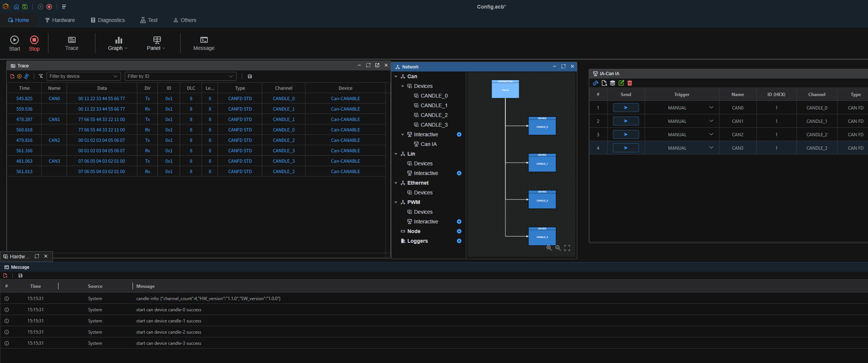
Task: Click the clear filter funnel icon in Trace
Action: pos(41,76)
